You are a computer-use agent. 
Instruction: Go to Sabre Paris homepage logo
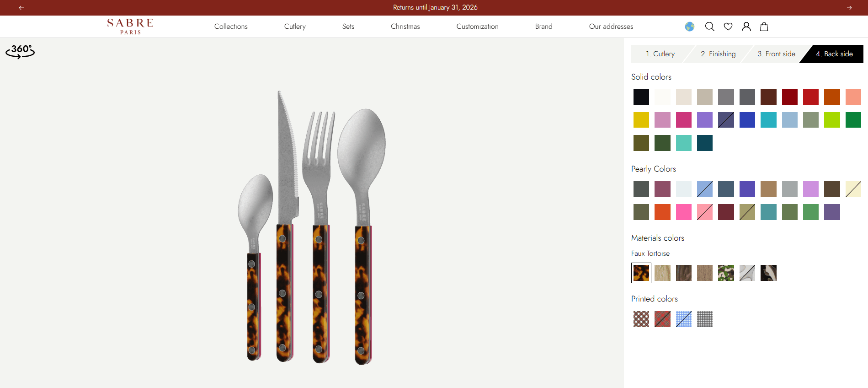(130, 27)
